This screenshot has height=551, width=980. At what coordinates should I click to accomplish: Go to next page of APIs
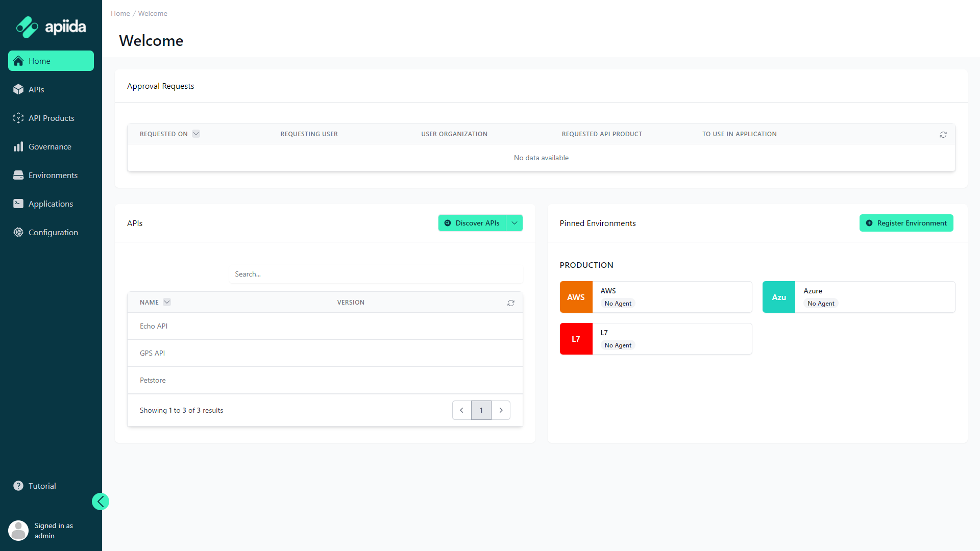tap(501, 410)
